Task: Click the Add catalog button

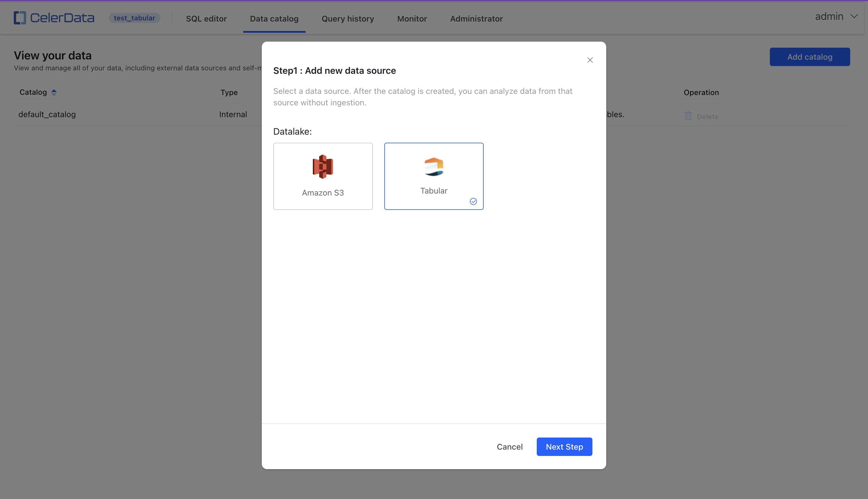Action: point(809,57)
